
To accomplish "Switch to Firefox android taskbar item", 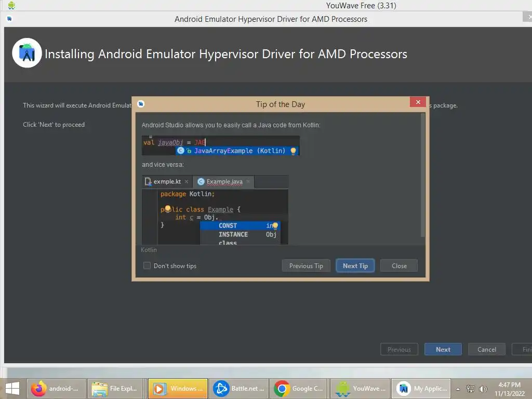I will point(56,389).
